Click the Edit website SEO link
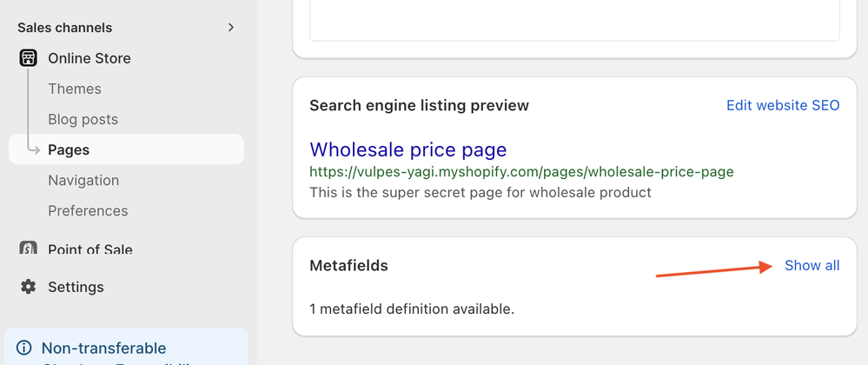The width and height of the screenshot is (868, 365). click(783, 105)
